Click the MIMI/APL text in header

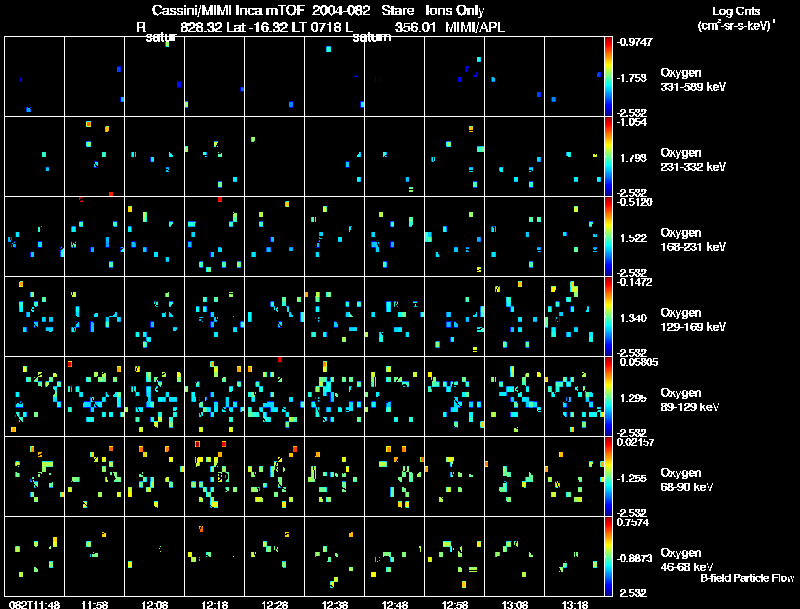(x=478, y=27)
